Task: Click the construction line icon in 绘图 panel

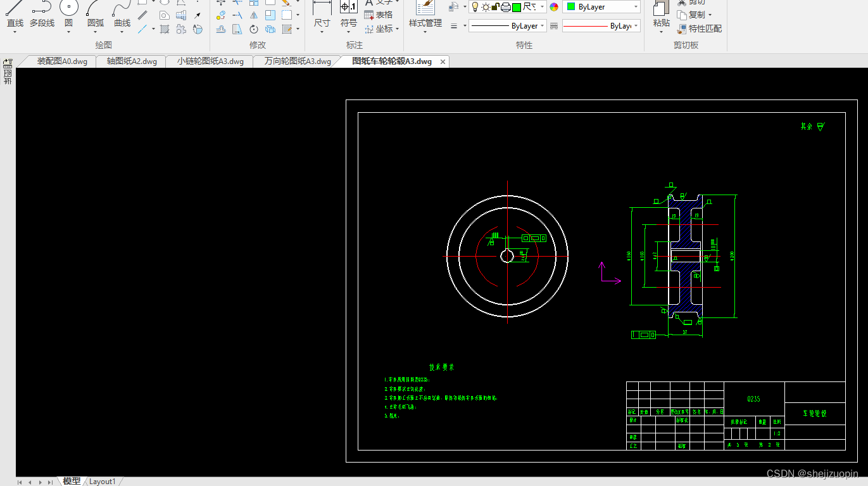Action: coord(142,29)
